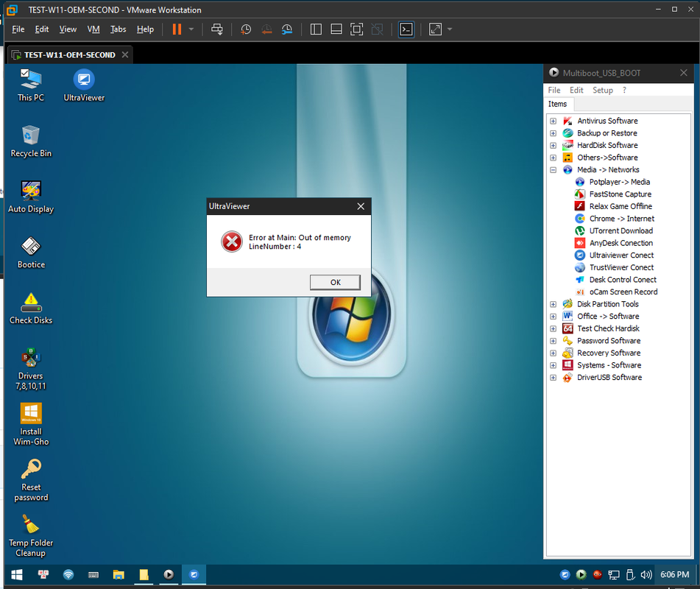Expand the Backup or Restore node
Viewport: 700px width, 589px height.
click(x=553, y=133)
